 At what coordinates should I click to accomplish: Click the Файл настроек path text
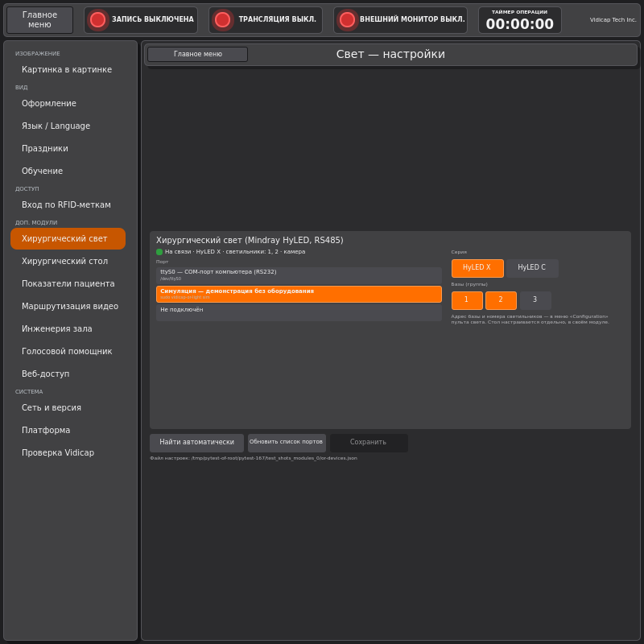pos(254,458)
